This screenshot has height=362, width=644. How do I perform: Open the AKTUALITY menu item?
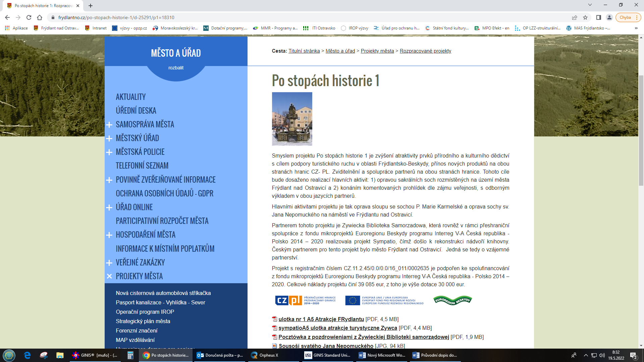point(131,97)
